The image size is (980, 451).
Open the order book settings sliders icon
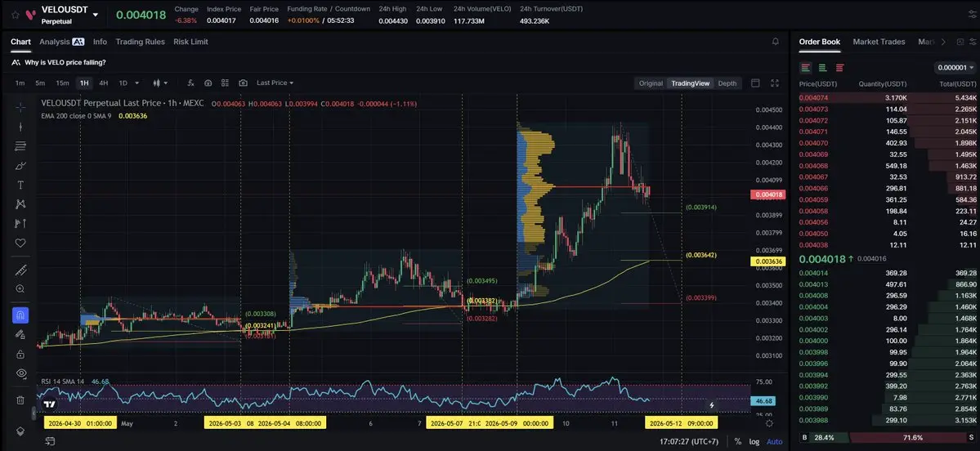[x=973, y=42]
